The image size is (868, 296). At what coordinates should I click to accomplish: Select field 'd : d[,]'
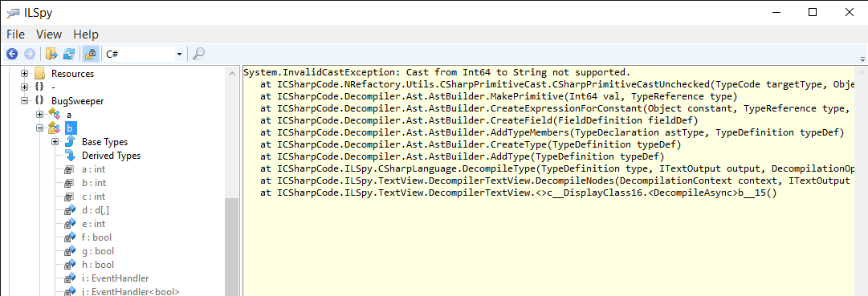coord(96,210)
